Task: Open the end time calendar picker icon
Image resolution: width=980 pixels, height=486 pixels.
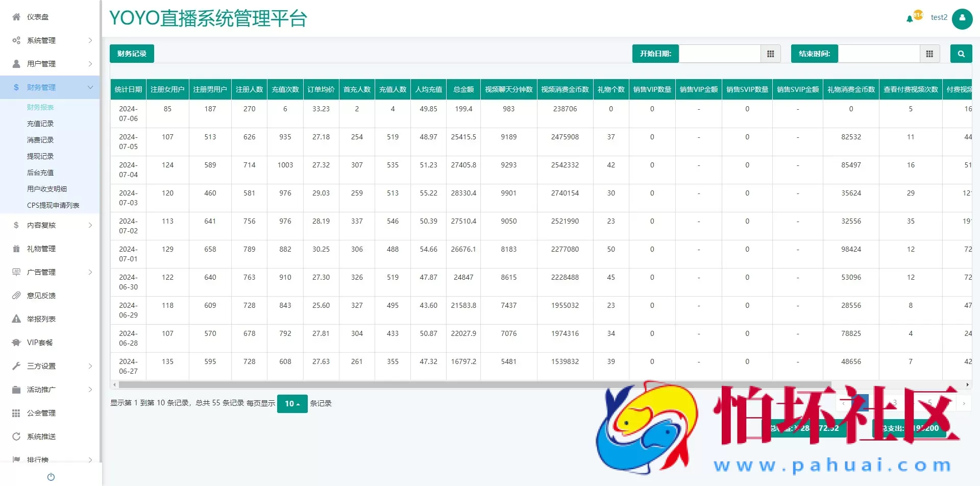Action: tap(929, 54)
